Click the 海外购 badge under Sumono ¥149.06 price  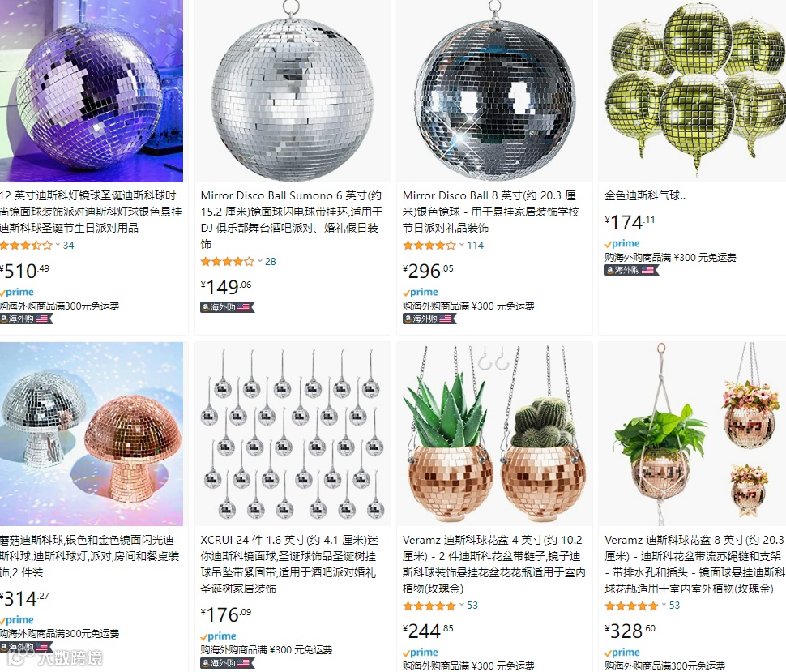click(x=227, y=307)
